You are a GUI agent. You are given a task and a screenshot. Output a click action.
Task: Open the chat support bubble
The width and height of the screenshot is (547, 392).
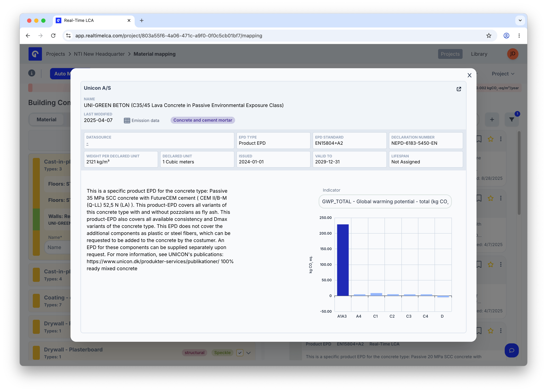(x=511, y=350)
